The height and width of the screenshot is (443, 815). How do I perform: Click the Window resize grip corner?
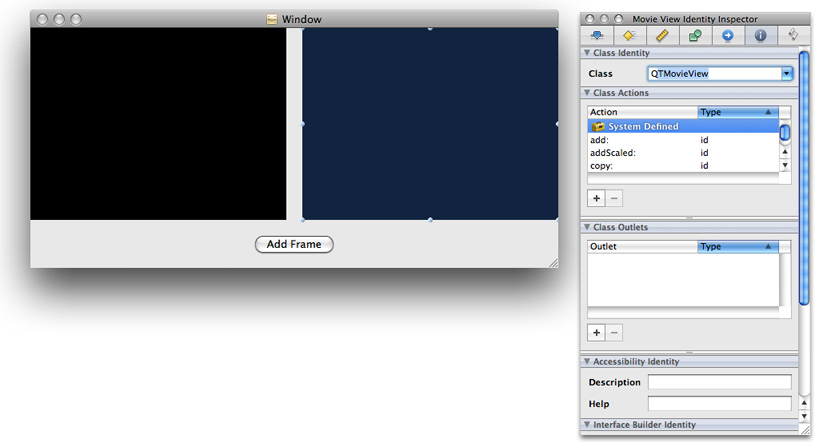(554, 263)
